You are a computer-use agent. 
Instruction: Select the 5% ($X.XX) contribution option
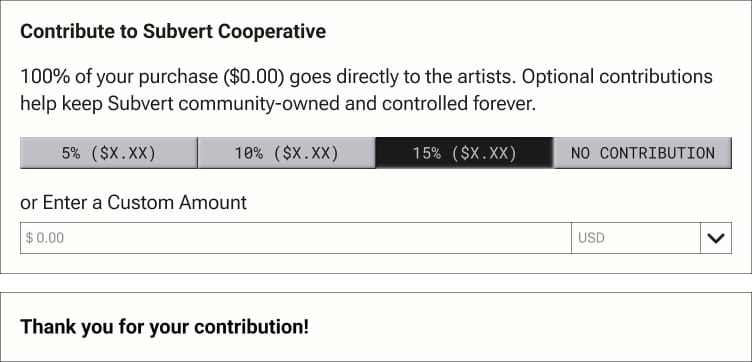(x=109, y=153)
